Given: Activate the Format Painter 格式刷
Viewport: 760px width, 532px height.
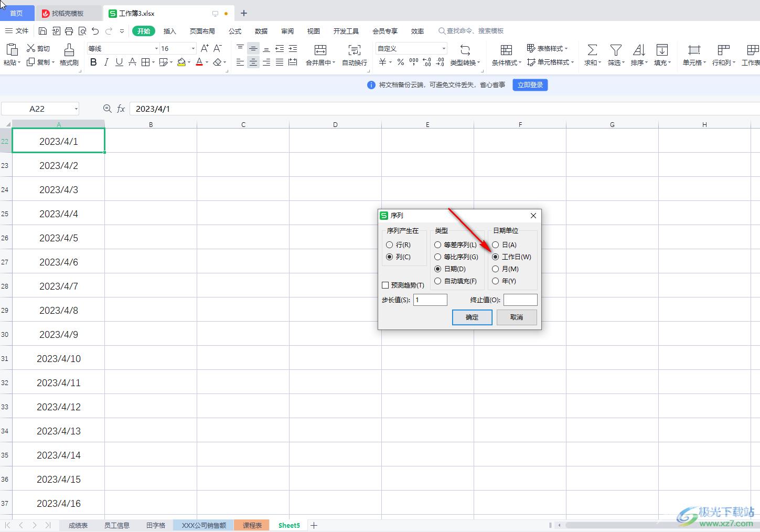Looking at the screenshot, I should point(69,56).
